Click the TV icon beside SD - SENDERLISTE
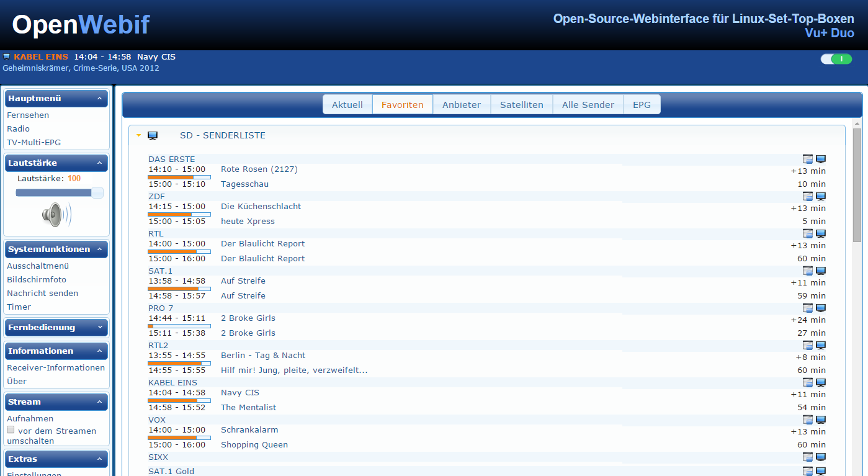 tap(153, 135)
